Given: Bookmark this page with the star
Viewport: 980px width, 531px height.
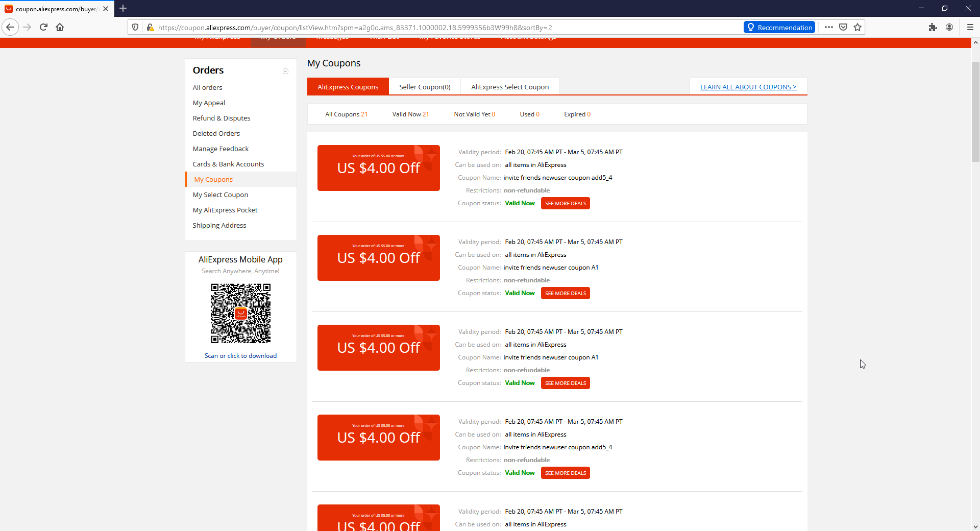Looking at the screenshot, I should [857, 27].
